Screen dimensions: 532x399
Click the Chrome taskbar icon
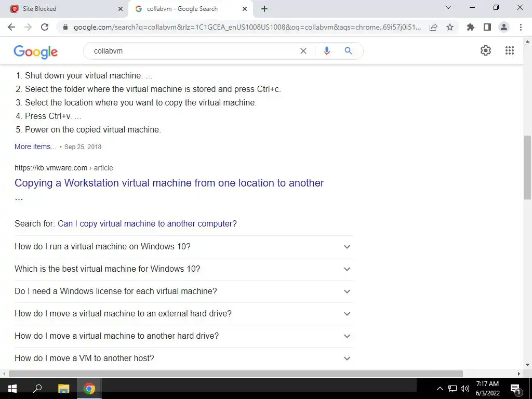pyautogui.click(x=89, y=389)
